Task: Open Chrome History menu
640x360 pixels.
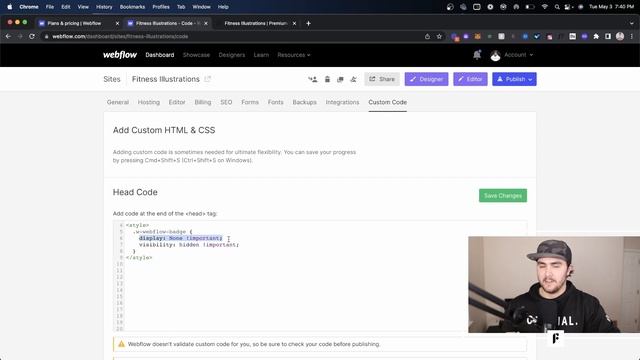Action: pyautogui.click(x=104, y=7)
